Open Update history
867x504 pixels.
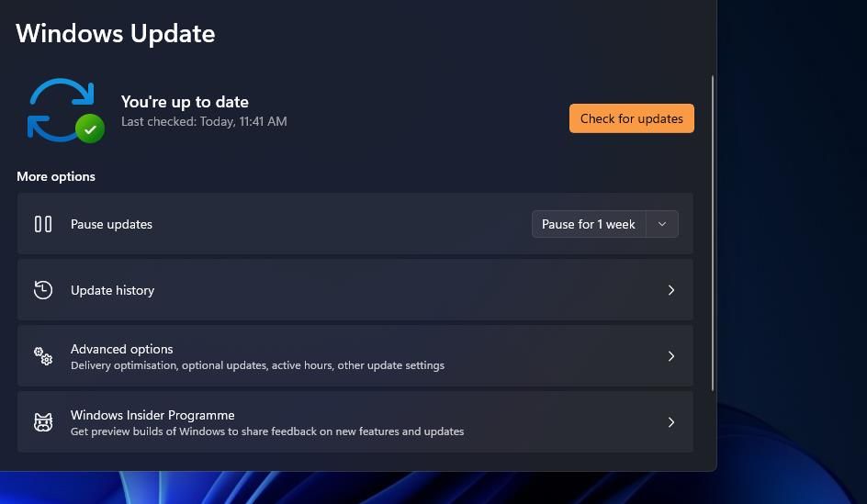[x=113, y=290]
